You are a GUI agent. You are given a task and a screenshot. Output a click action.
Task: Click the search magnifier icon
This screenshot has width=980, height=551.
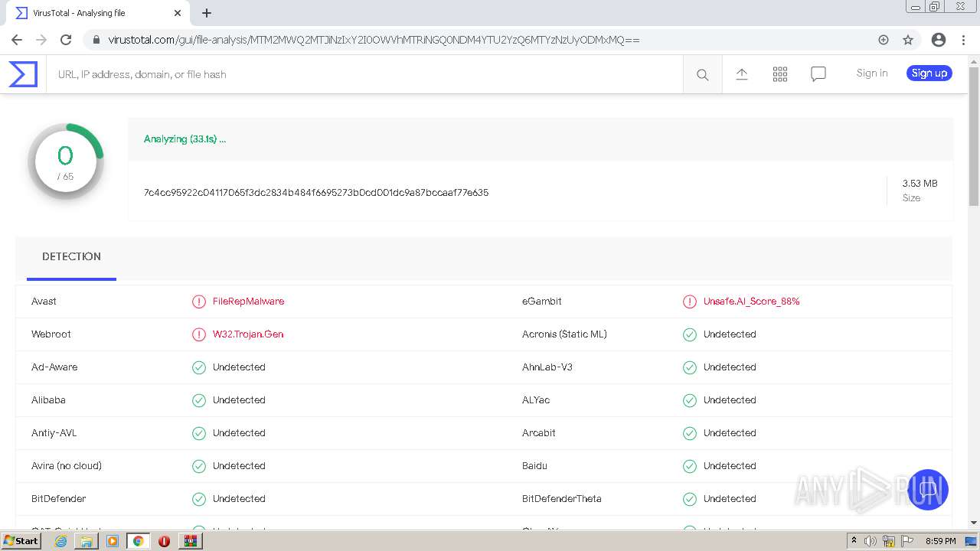702,75
